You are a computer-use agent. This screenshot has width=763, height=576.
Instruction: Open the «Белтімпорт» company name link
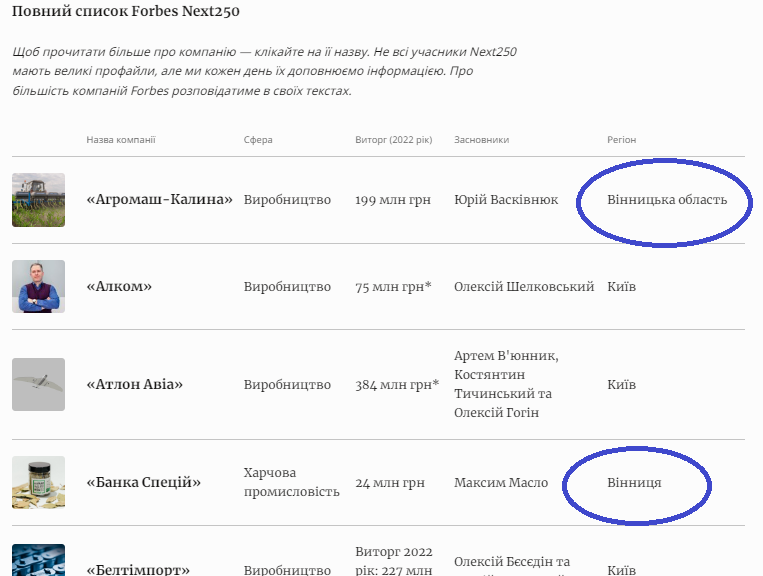(x=138, y=570)
